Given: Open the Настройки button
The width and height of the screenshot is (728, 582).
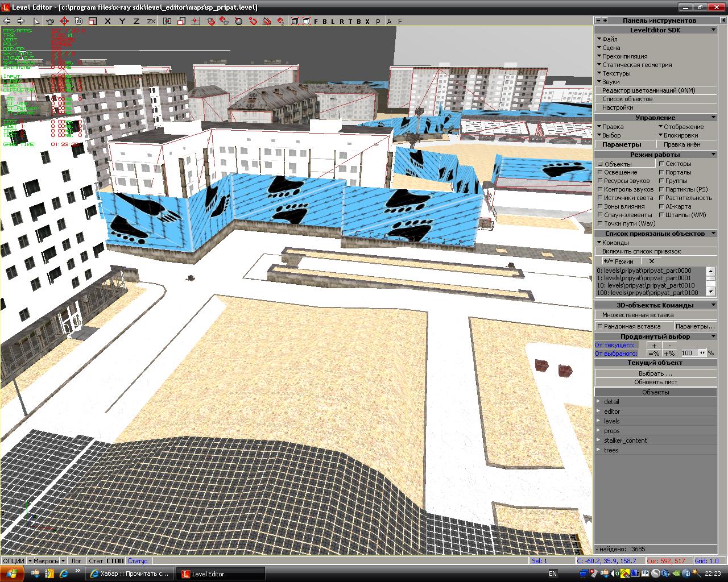Looking at the screenshot, I should tap(656, 107).
